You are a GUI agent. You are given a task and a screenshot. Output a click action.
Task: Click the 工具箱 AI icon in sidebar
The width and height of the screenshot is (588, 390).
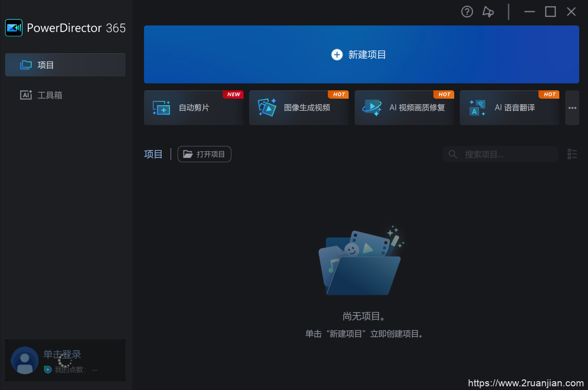[x=26, y=95]
